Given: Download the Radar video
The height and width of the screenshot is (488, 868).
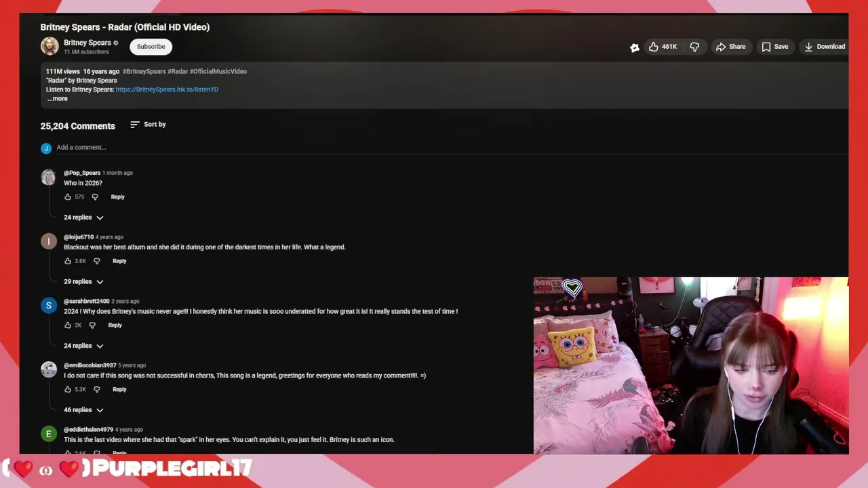Looking at the screenshot, I should [x=825, y=47].
